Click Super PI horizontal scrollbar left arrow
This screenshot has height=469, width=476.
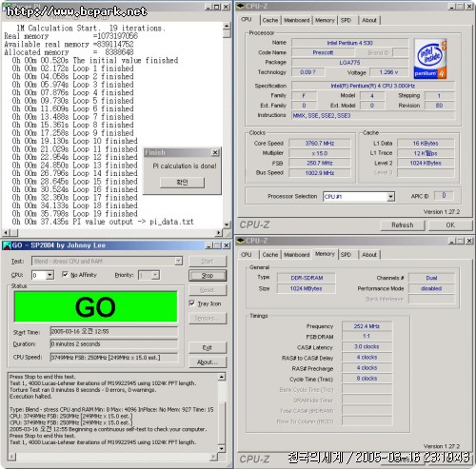click(6, 233)
